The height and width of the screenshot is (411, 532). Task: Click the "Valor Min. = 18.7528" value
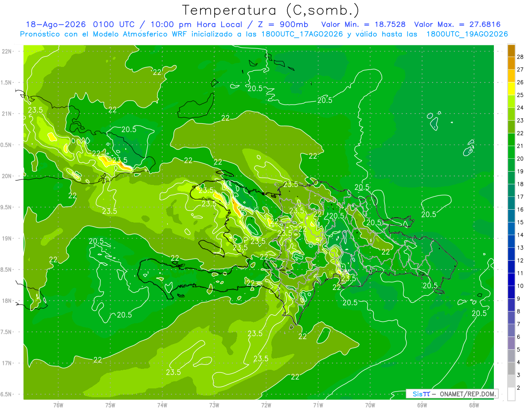point(363,24)
